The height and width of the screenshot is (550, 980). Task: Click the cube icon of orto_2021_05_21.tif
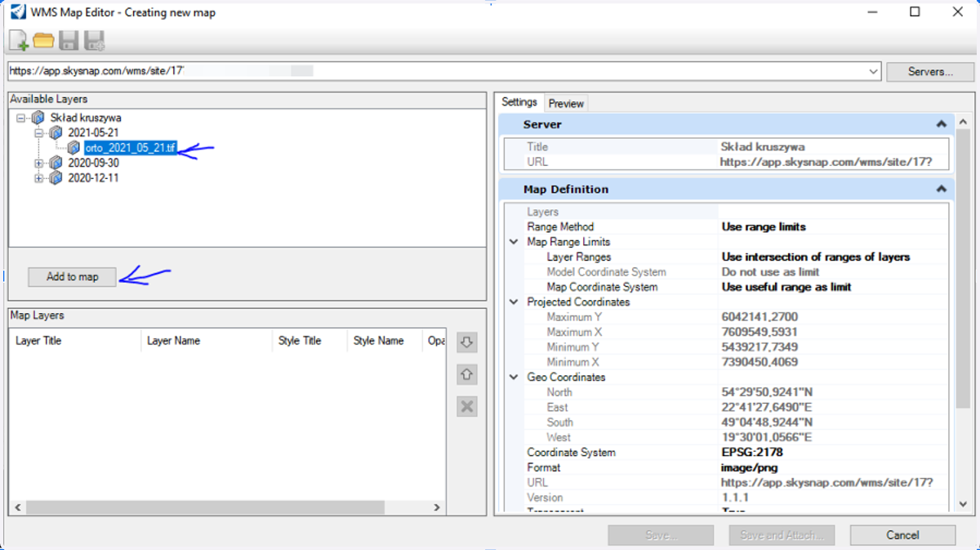73,148
